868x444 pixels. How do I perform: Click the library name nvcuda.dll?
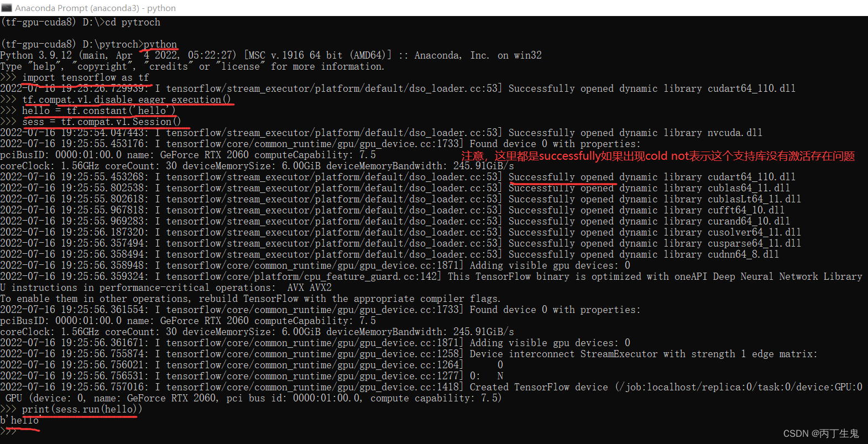click(735, 133)
